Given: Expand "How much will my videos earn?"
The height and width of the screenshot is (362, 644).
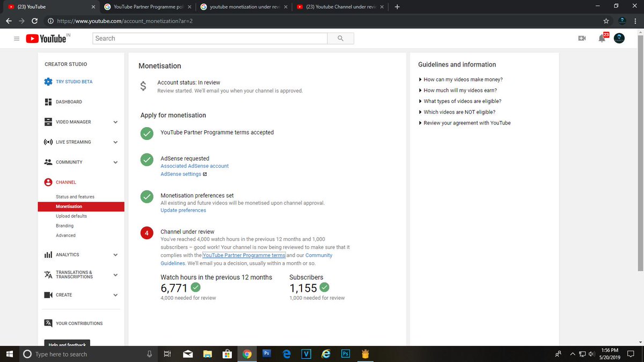Looking at the screenshot, I should click(457, 90).
